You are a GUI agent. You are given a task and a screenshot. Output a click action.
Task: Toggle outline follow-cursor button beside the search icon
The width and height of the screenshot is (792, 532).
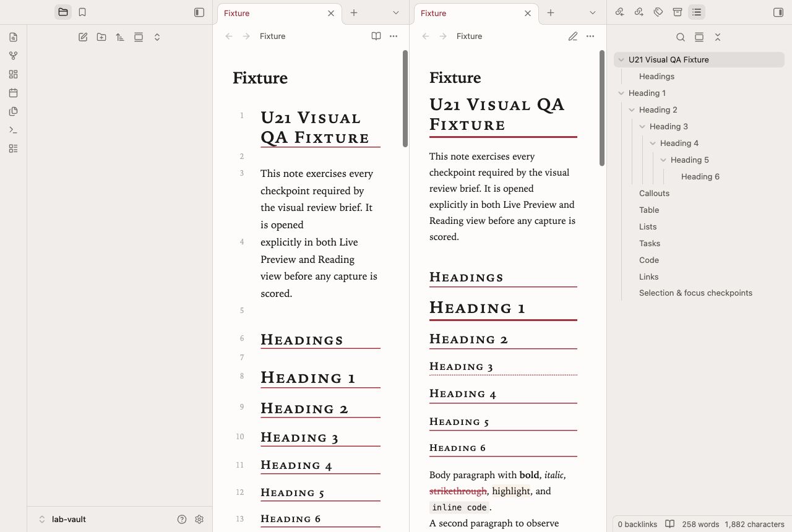pos(699,37)
